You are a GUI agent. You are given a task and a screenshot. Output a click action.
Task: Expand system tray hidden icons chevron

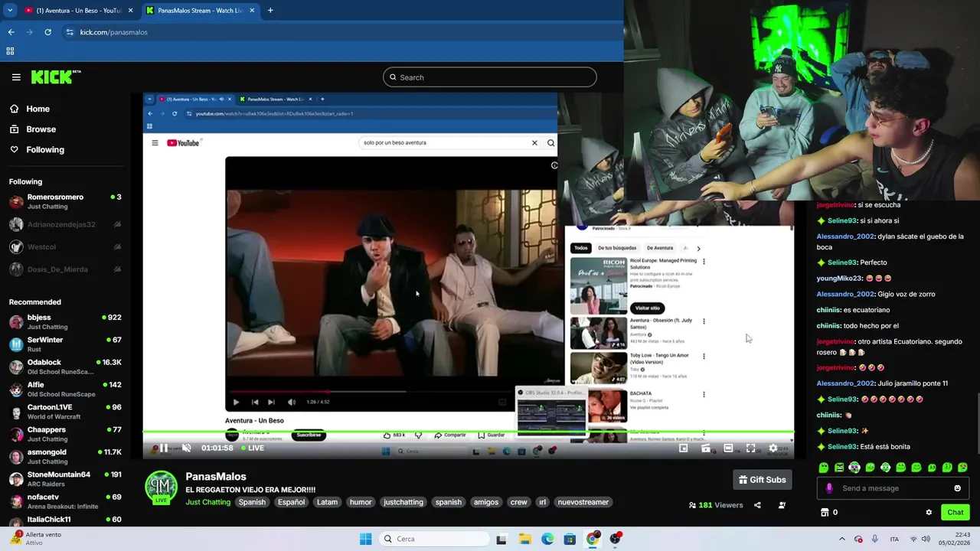pos(841,539)
